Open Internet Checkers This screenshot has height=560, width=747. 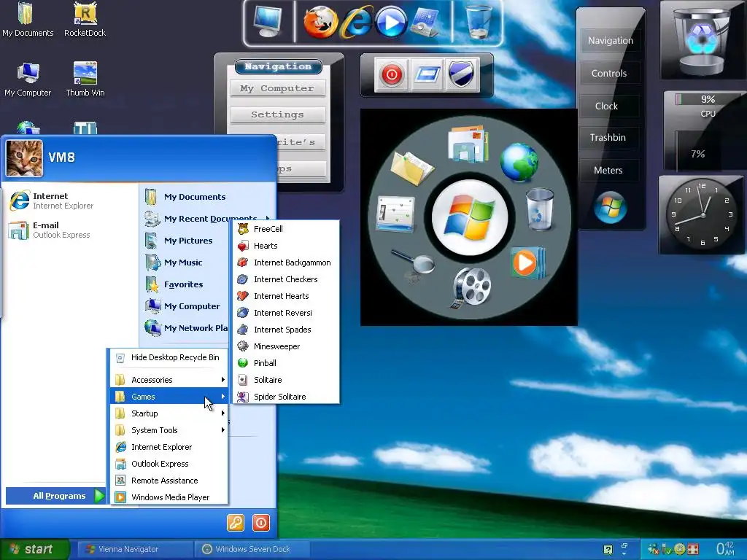[286, 279]
